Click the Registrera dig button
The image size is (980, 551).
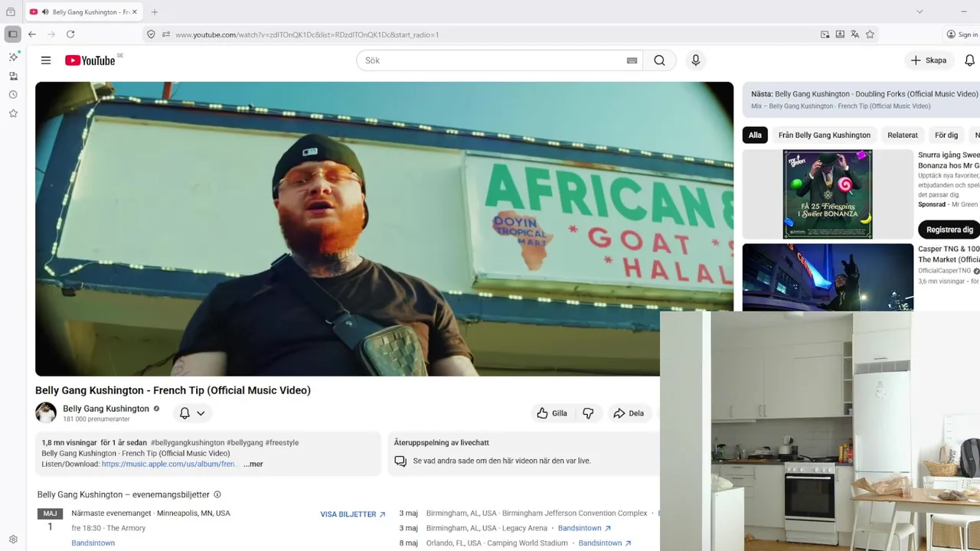[x=949, y=230]
